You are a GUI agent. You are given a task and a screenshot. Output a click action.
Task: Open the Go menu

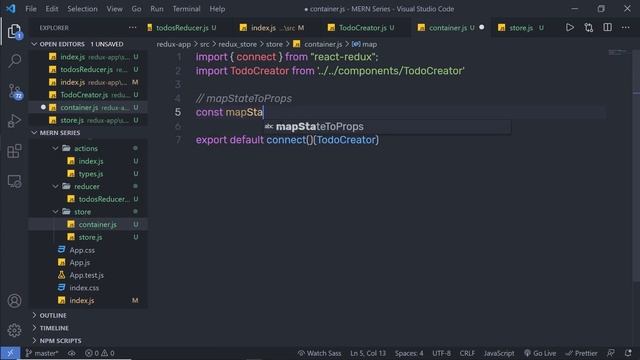coord(136,9)
